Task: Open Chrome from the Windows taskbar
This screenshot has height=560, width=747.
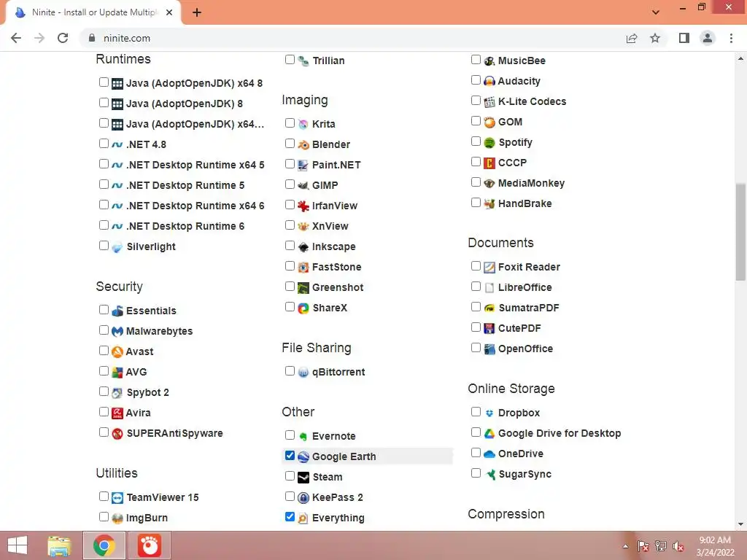Action: 104,545
